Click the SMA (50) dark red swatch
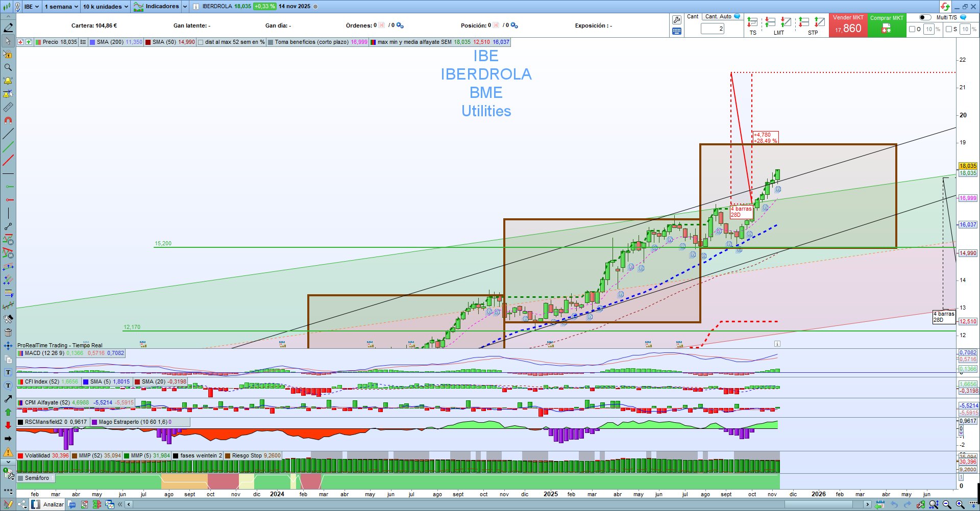 [x=148, y=42]
